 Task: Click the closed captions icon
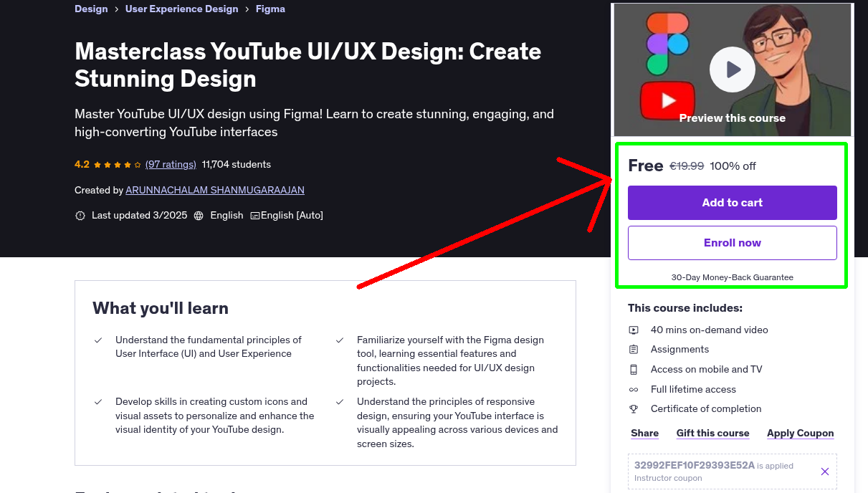pos(255,216)
